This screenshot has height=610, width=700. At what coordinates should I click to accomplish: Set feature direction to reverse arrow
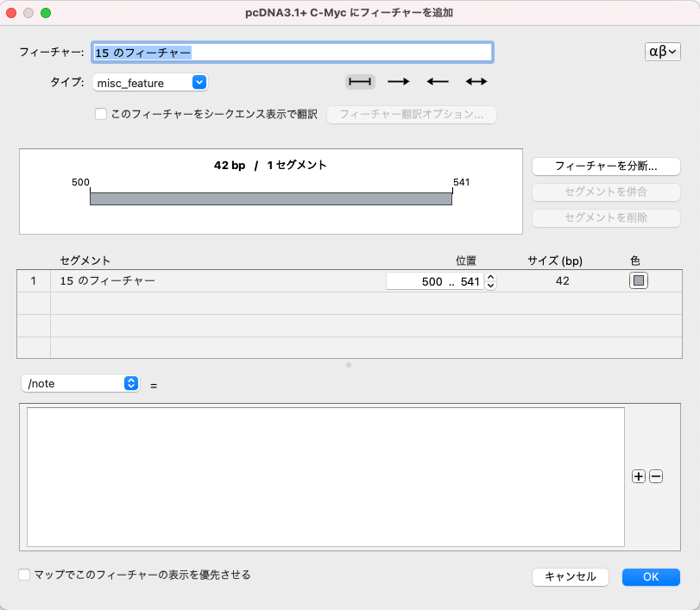pos(437,81)
